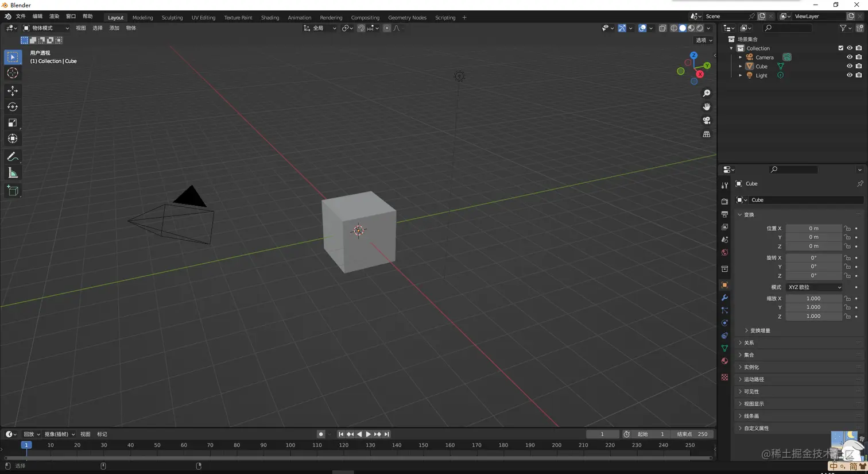Click the auto keying record button

(321, 434)
